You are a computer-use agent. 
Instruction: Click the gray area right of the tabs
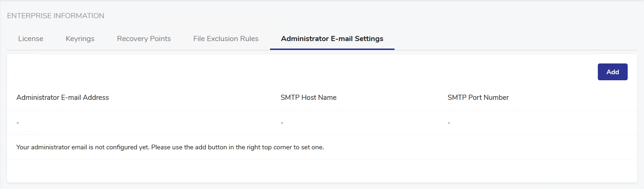click(513, 39)
